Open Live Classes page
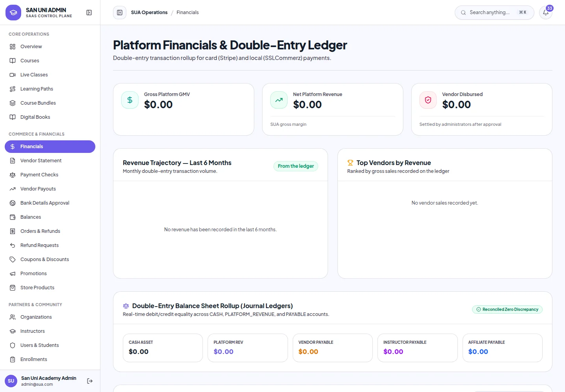Image resolution: width=565 pixels, height=392 pixels. 50,75
